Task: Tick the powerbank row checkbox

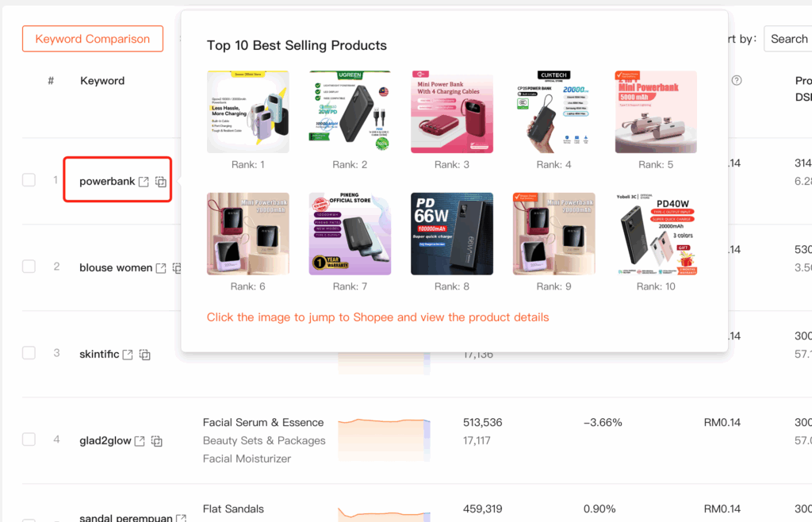Action: 29,180
